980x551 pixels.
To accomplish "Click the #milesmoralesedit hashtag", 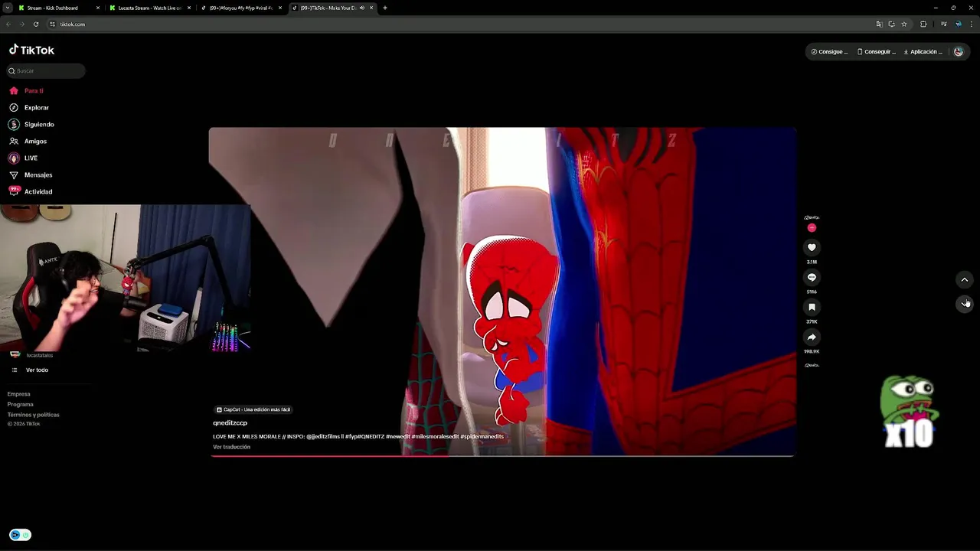I will [x=435, y=436].
